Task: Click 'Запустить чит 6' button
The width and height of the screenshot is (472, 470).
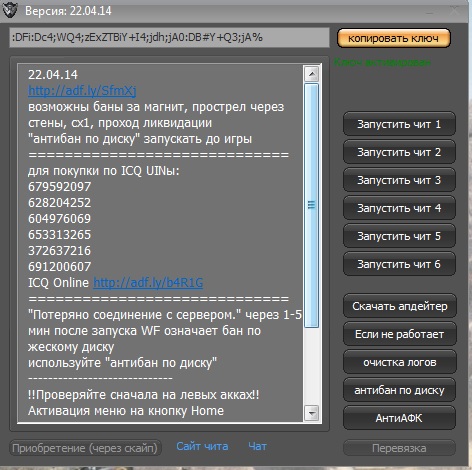Action: pos(399,264)
